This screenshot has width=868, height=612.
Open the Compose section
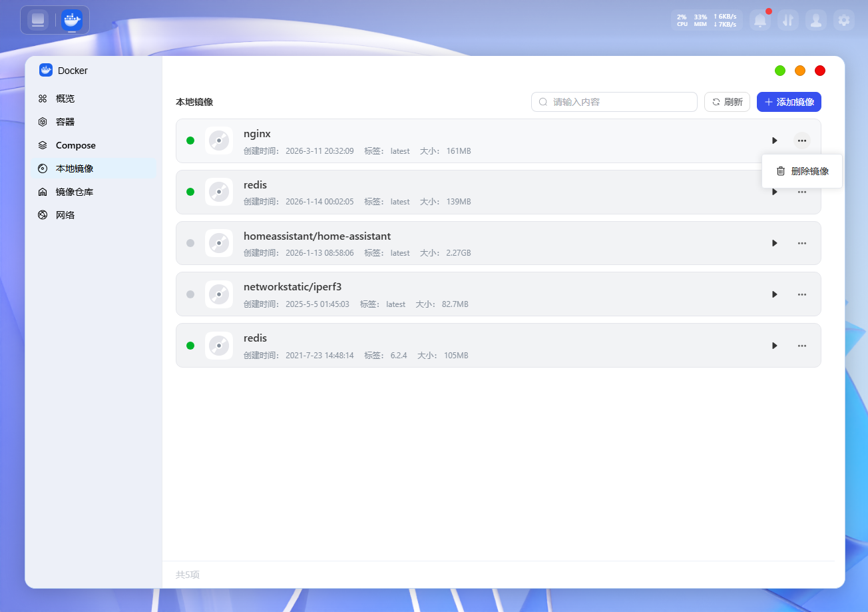point(95,145)
